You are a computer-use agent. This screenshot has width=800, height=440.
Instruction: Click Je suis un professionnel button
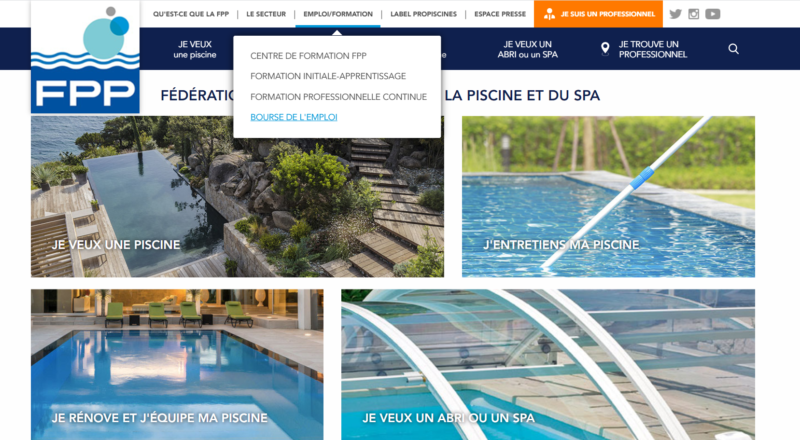point(598,14)
